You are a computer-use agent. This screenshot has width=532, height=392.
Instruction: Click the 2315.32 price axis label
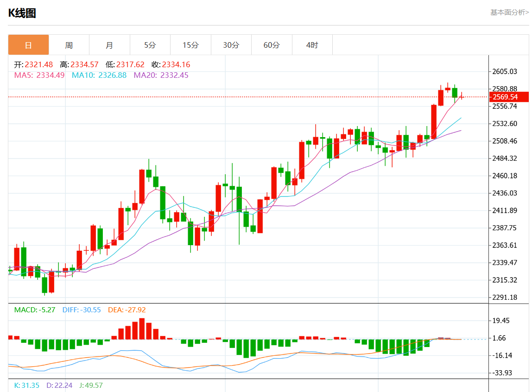coord(505,280)
